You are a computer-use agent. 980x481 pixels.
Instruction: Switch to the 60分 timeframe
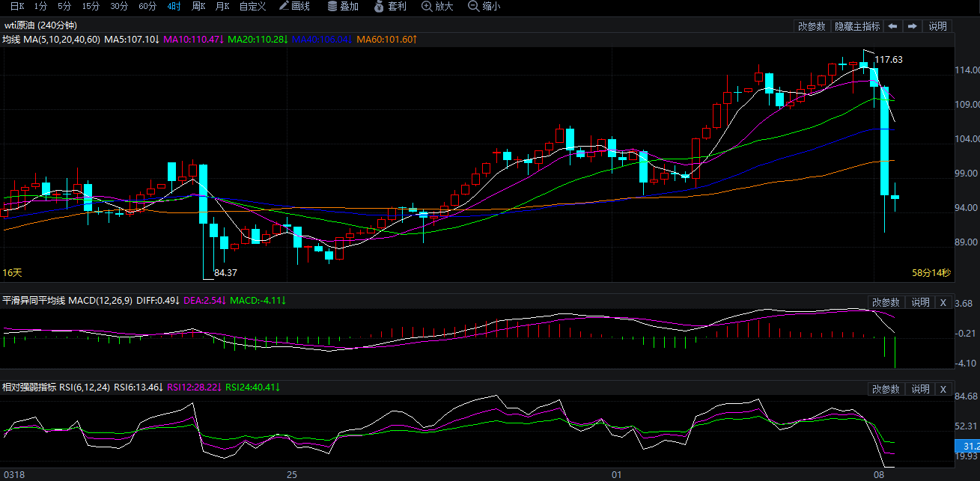(147, 6)
